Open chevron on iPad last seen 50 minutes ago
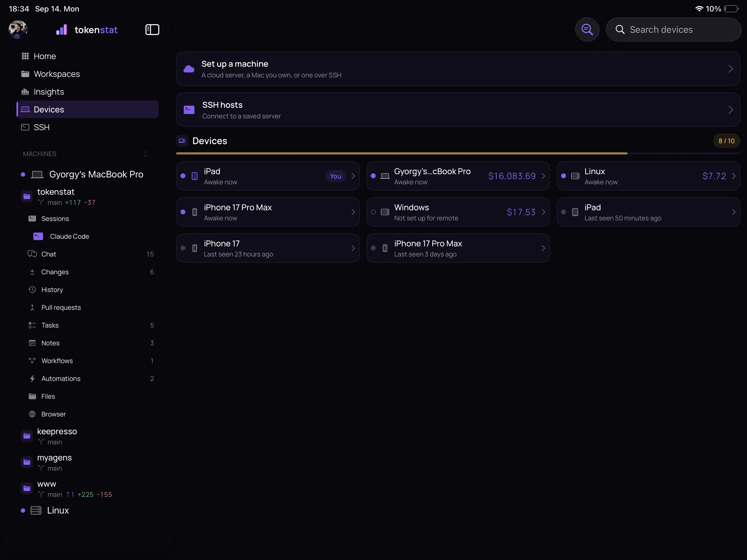 click(734, 212)
